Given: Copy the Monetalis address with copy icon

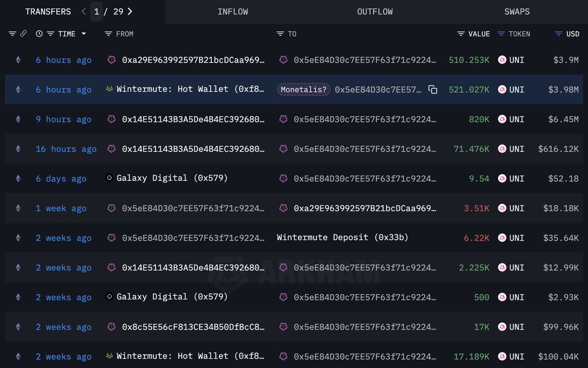Looking at the screenshot, I should pyautogui.click(x=433, y=90).
